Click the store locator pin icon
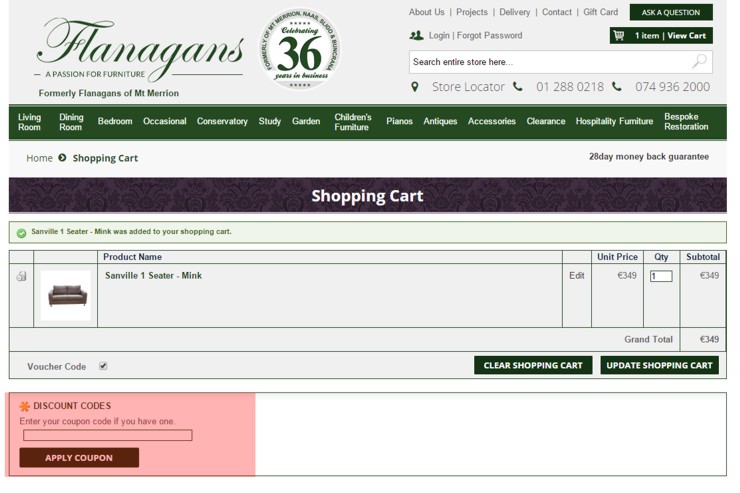 [414, 87]
